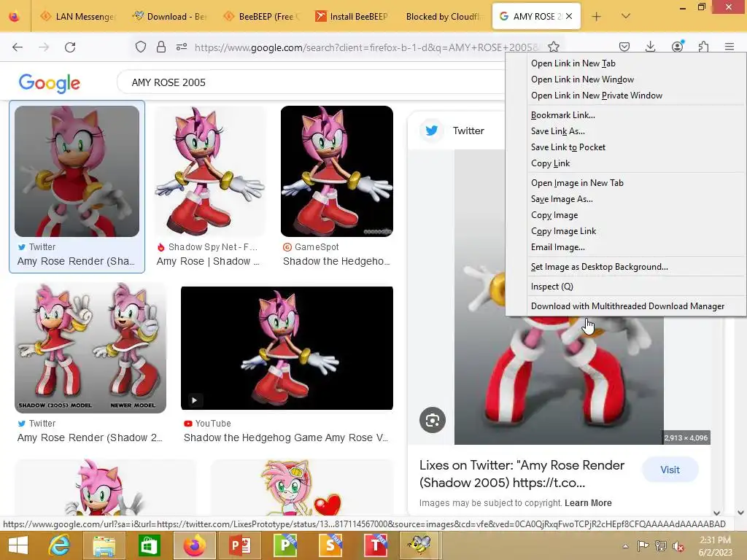Image resolution: width=747 pixels, height=560 pixels.
Task: Open the red PowerPoint taskbar icon
Action: [239, 545]
